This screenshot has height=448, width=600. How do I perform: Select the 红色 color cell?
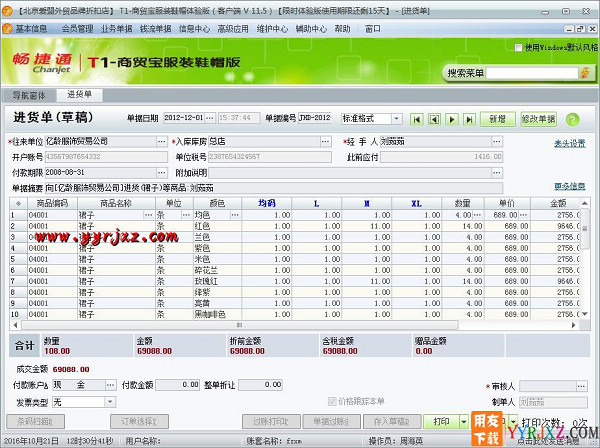pos(217,226)
